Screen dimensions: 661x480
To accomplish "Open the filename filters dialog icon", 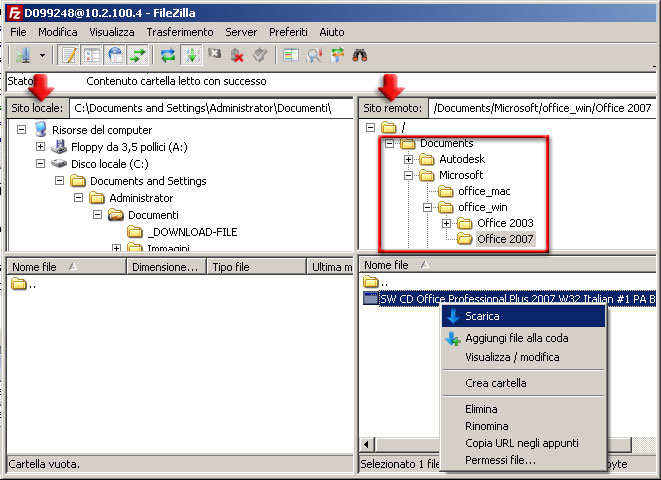I will point(291,55).
